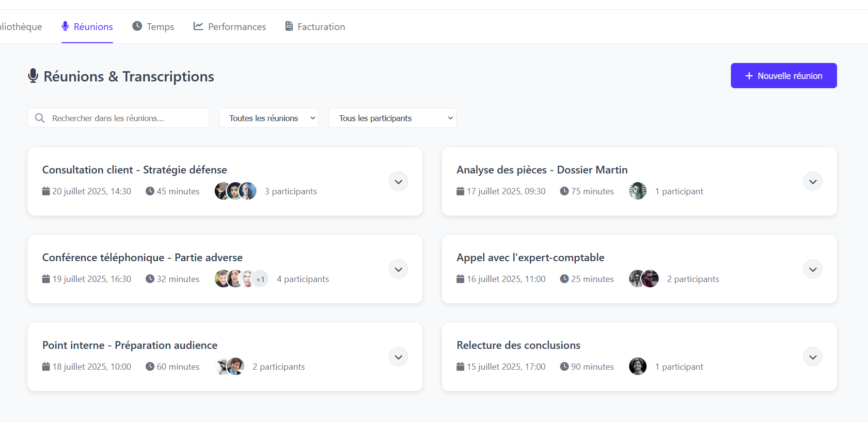
Task: Open Analyse des pièces - Dossier Martin title
Action: tap(542, 170)
